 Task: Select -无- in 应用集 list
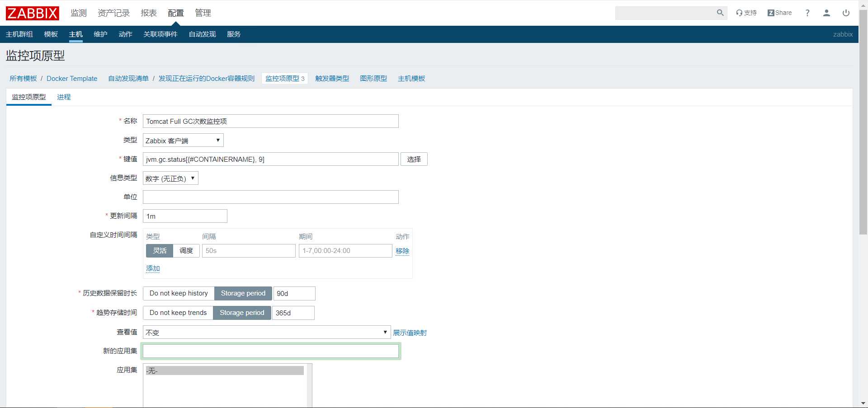click(225, 370)
